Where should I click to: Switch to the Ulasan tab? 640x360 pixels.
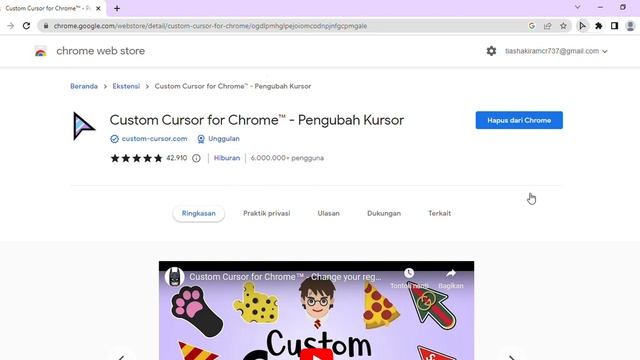pyautogui.click(x=329, y=213)
